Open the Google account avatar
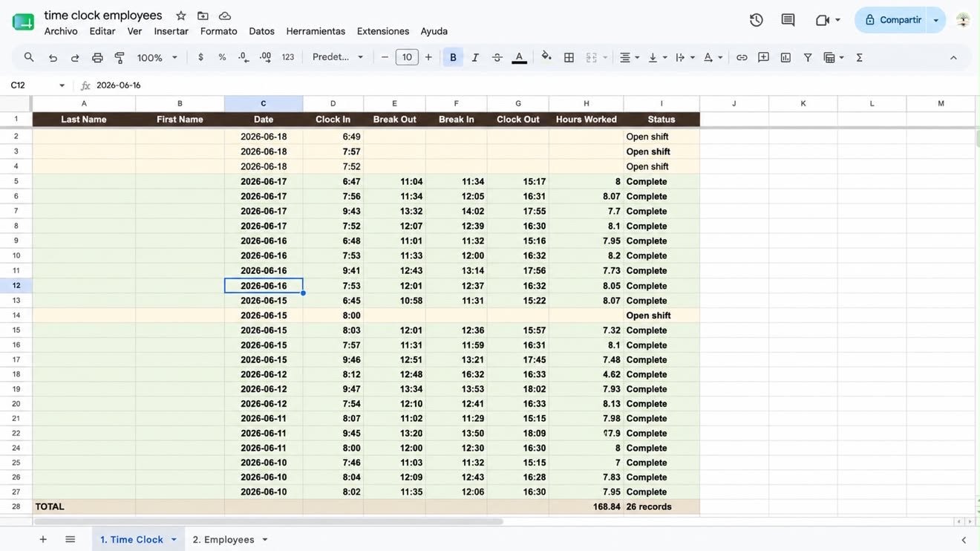This screenshot has width=980, height=551. [963, 20]
